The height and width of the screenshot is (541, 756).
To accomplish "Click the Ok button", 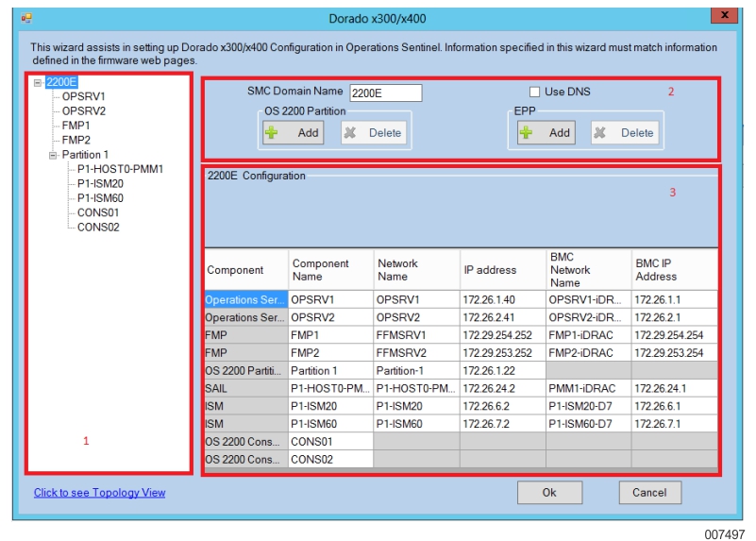I will click(x=549, y=492).
